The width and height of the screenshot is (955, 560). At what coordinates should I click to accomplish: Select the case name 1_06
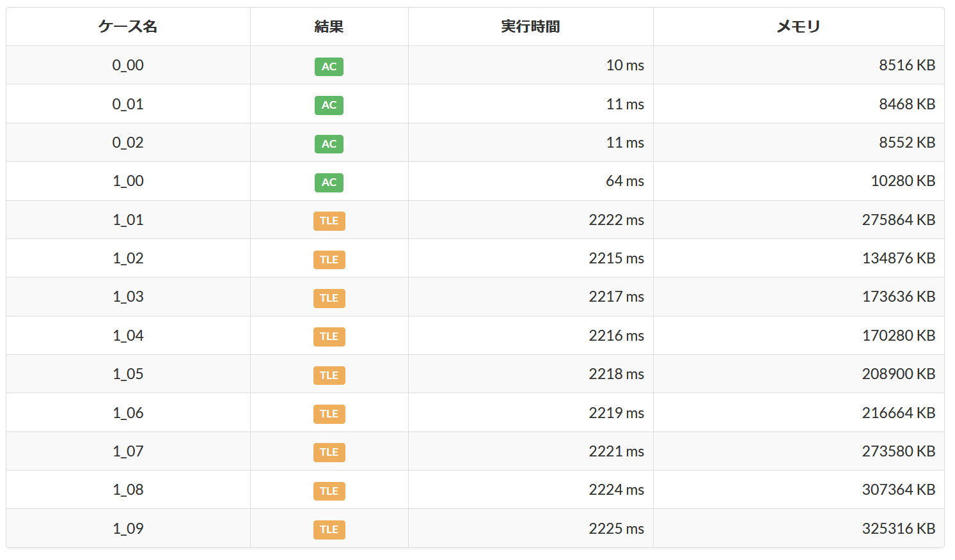[128, 413]
